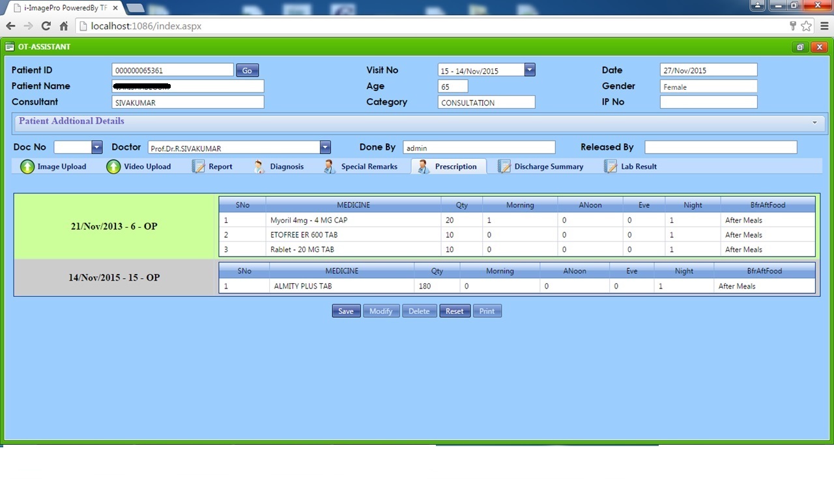Viewport: 834px width, 504px height.
Task: Open the Doc No dropdown
Action: click(x=97, y=147)
